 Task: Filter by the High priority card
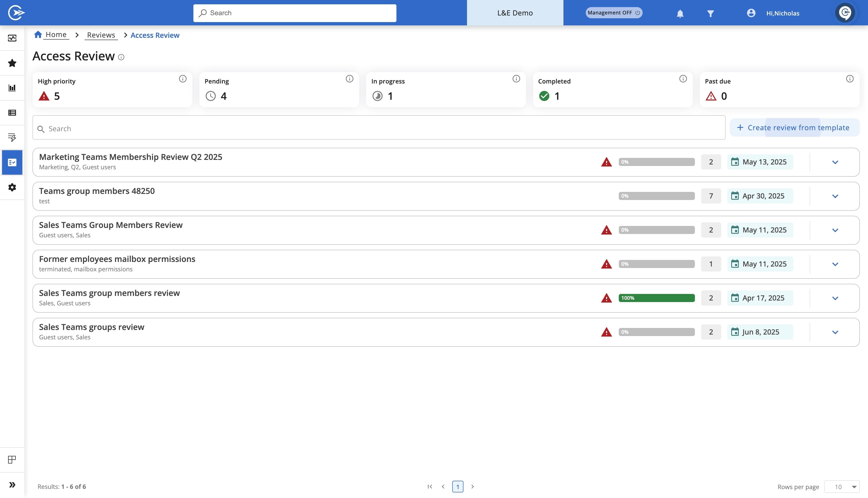[112, 90]
